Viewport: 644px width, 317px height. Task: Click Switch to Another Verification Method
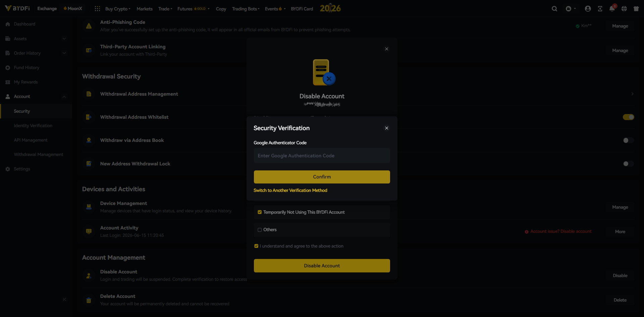(290, 190)
